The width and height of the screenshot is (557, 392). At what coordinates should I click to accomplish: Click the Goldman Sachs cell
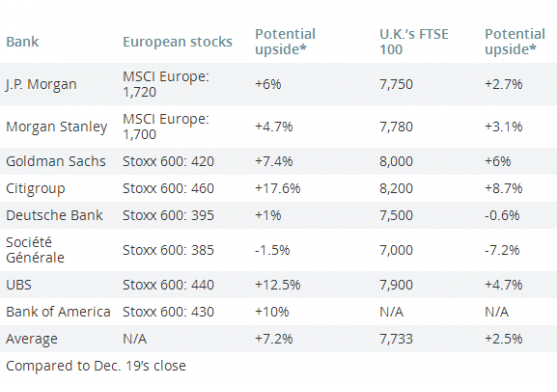(x=56, y=161)
